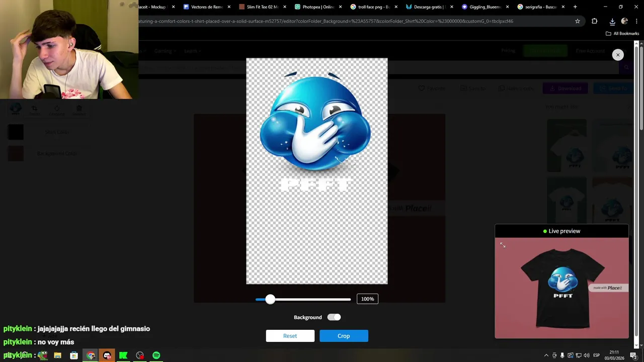Click the dimmed Download button
Screen dimensions: 644x362
click(566, 88)
